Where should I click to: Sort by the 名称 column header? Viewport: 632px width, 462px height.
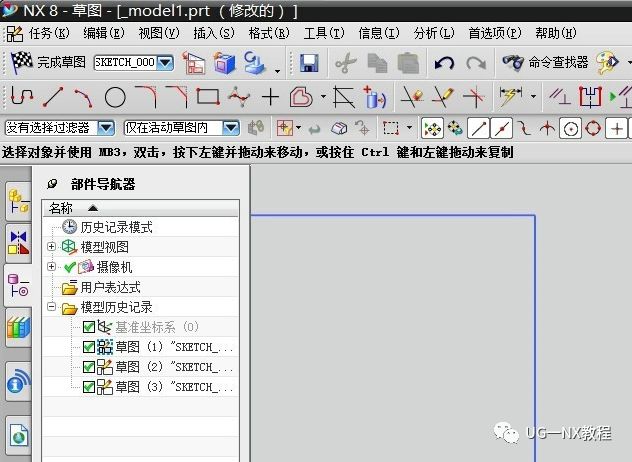[141, 208]
